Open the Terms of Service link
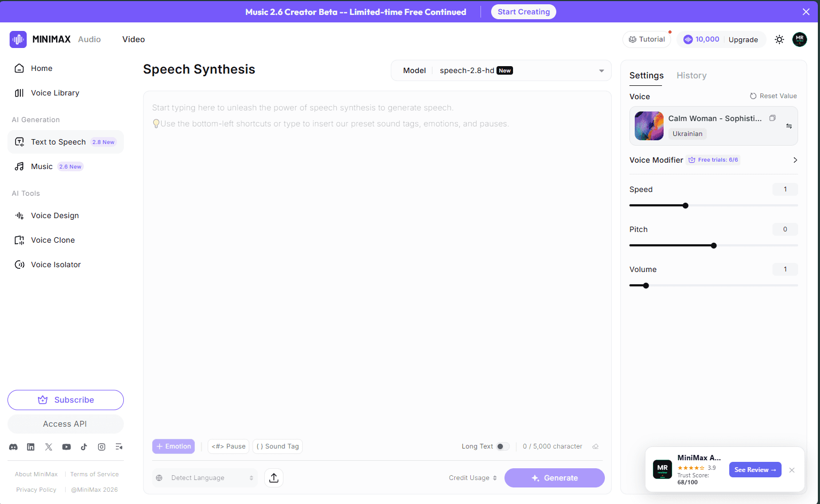The height and width of the screenshot is (504, 820). pyautogui.click(x=94, y=474)
